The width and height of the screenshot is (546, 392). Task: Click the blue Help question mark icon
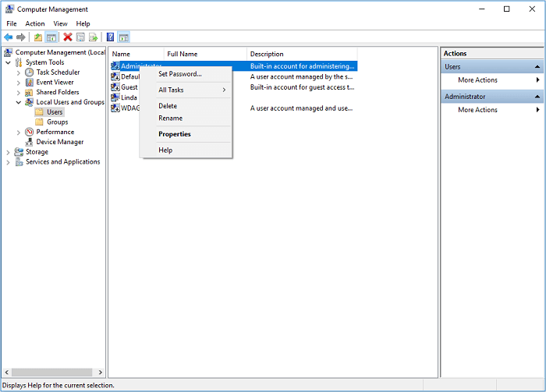[110, 37]
